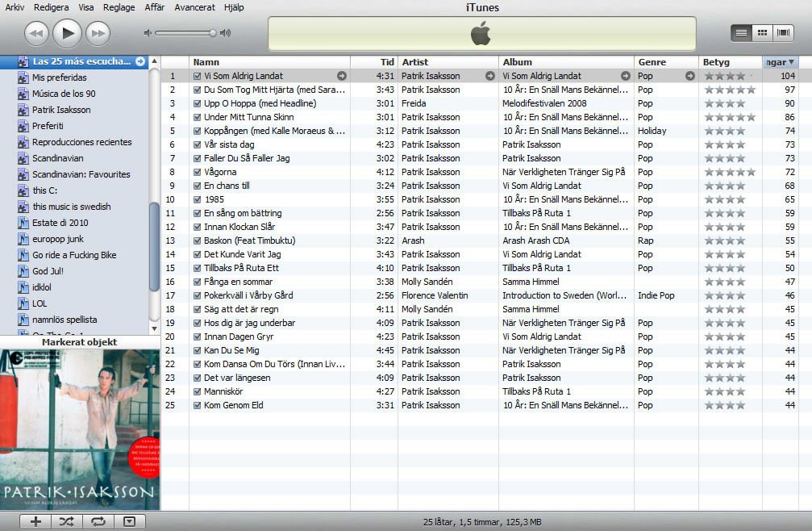Open the Scandinavian: Favourites playlist

[81, 174]
